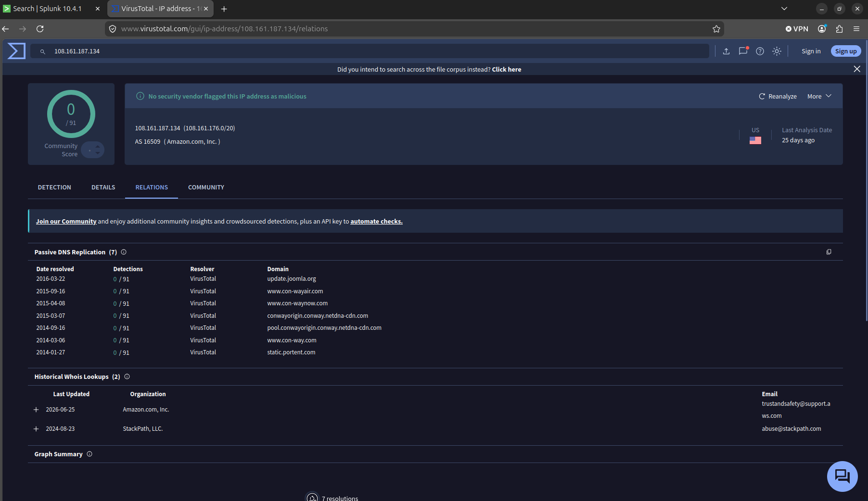
Task: Switch to the DETAILS tab
Action: 103,188
